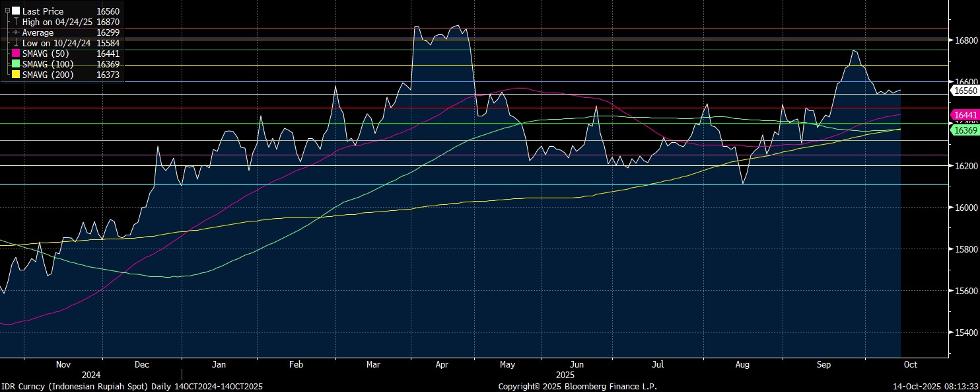Click the Low marker icon in legend
Image resolution: width=980 pixels, height=392 pixels.
coord(16,43)
